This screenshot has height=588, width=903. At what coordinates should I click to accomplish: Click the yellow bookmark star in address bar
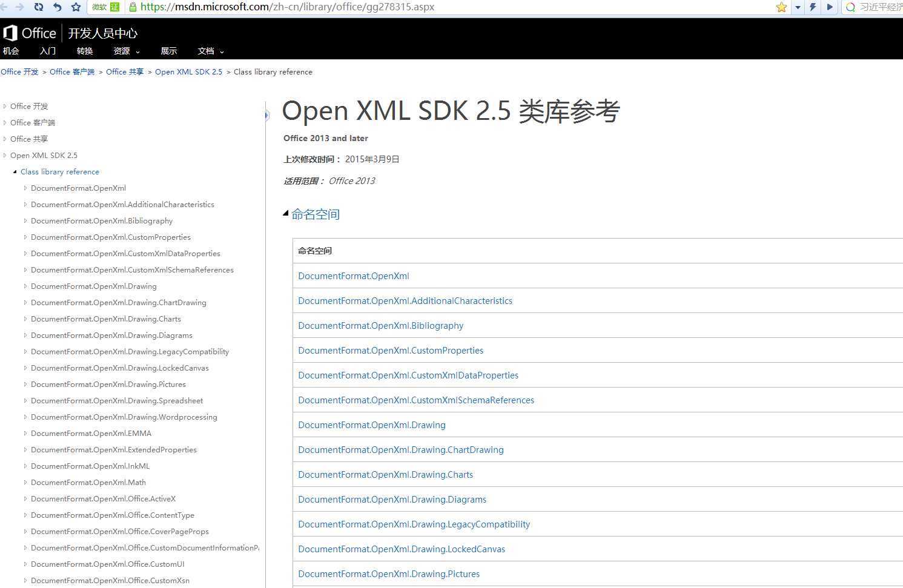coord(781,7)
